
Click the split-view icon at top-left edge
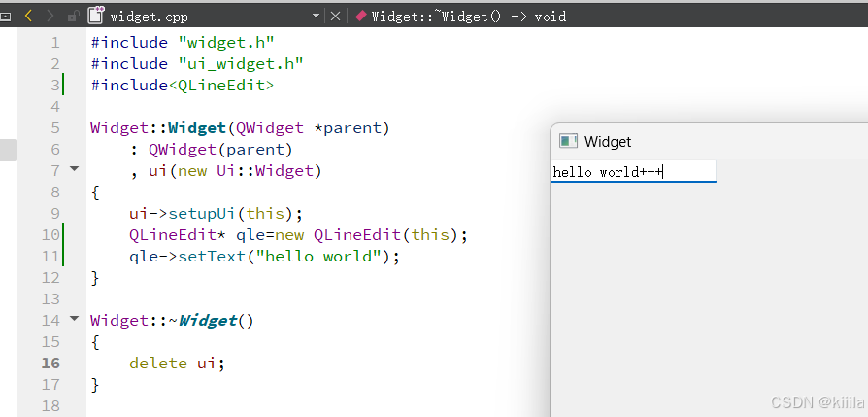point(6,17)
